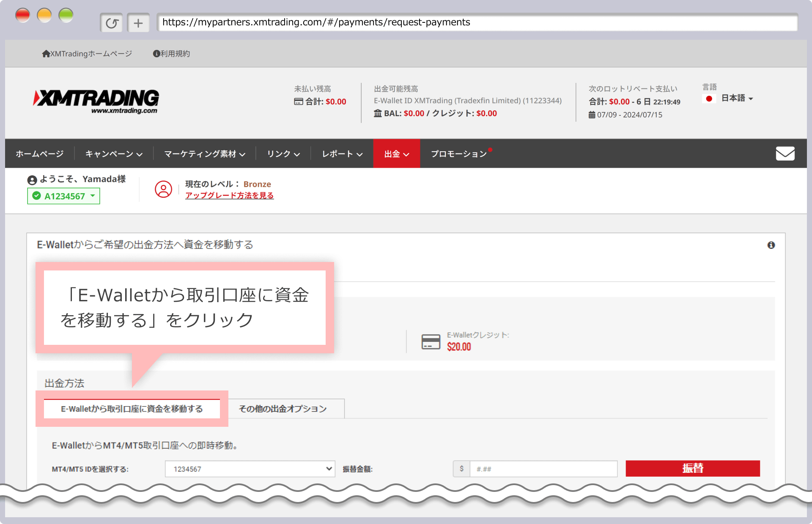Click the user avatar icon beside ようこそ
This screenshot has height=524, width=812.
32,180
